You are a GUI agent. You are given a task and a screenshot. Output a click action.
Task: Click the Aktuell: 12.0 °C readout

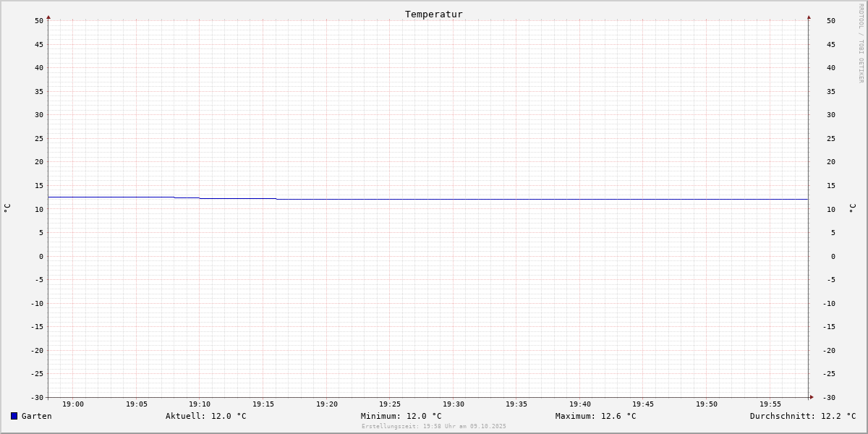pos(206,416)
